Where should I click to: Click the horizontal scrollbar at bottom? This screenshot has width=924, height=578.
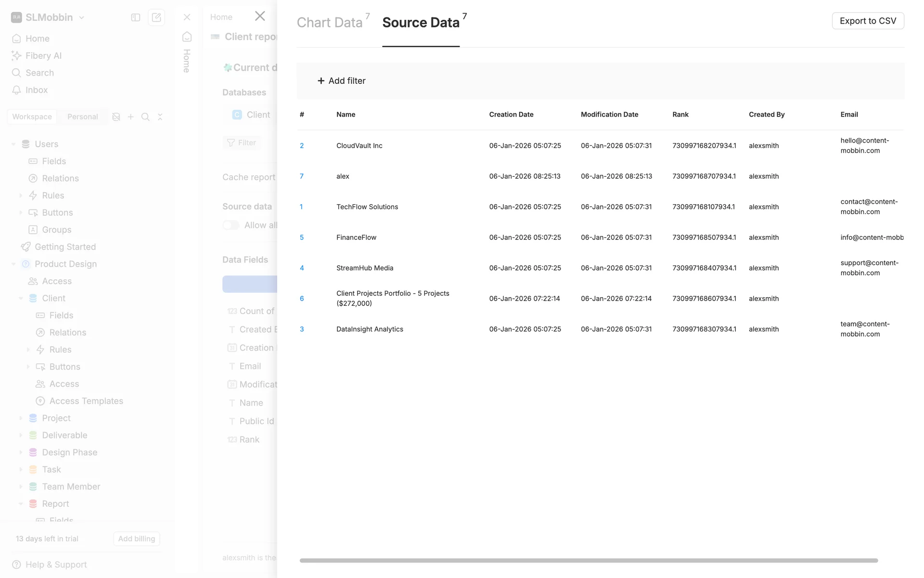pyautogui.click(x=588, y=561)
